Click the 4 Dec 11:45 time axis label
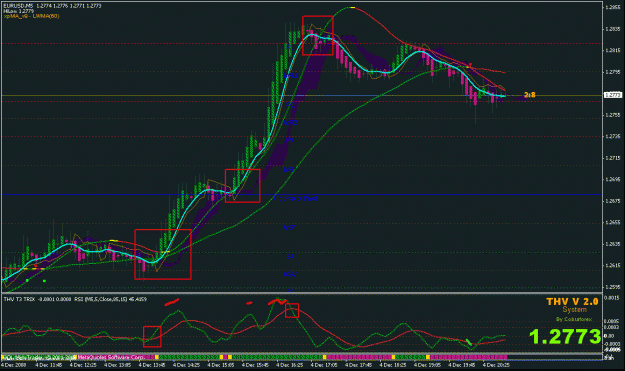 48,365
